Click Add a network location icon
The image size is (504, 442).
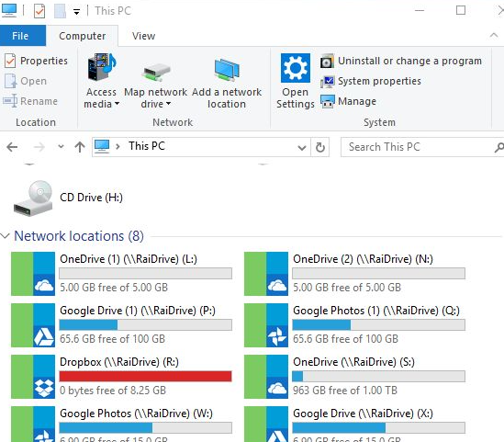click(x=227, y=69)
